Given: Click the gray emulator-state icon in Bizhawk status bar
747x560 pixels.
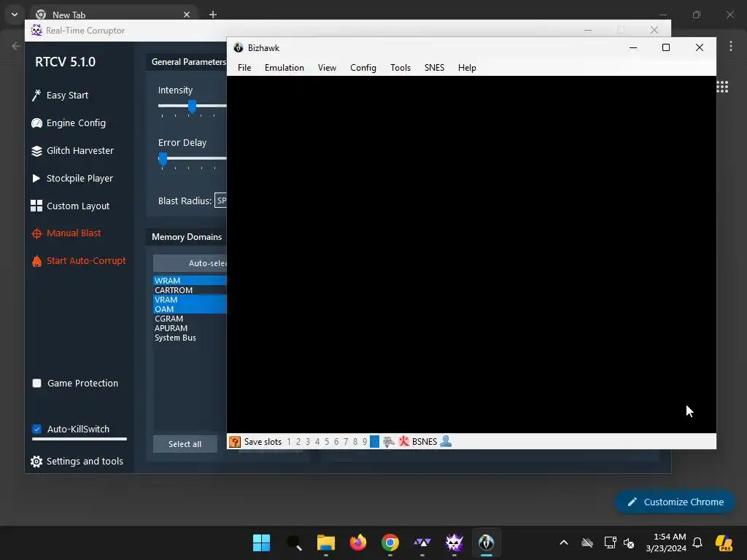Looking at the screenshot, I should [x=389, y=442].
